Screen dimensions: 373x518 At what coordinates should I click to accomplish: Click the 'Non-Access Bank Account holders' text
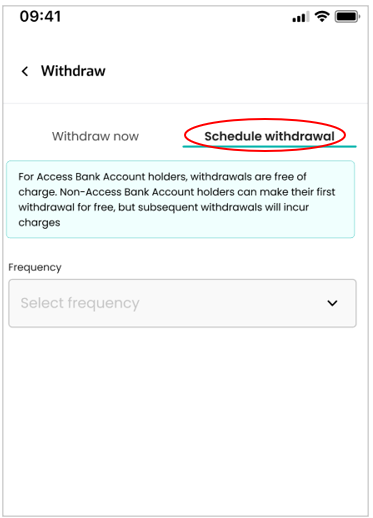point(147,192)
